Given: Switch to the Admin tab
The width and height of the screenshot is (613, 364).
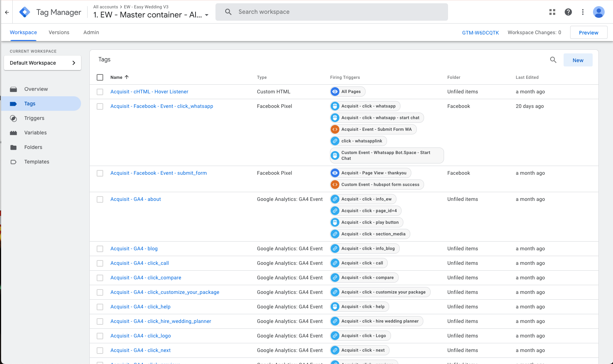Looking at the screenshot, I should coord(91,32).
